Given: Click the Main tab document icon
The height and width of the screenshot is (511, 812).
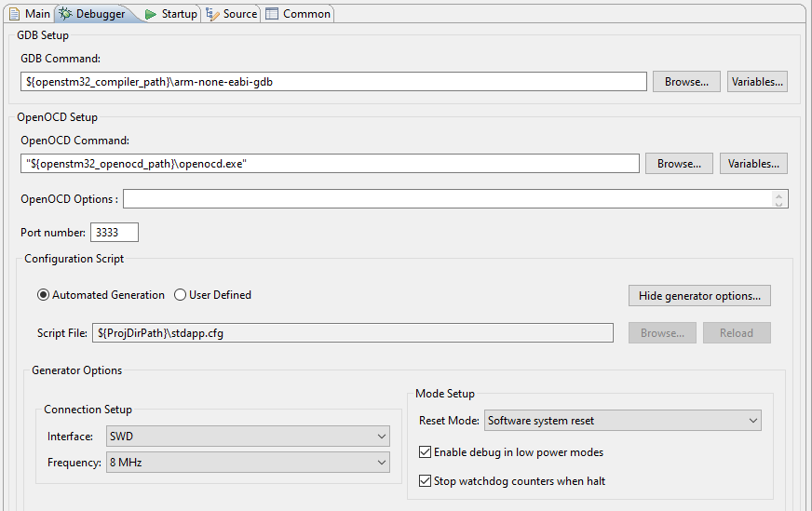Looking at the screenshot, I should pyautogui.click(x=15, y=14).
